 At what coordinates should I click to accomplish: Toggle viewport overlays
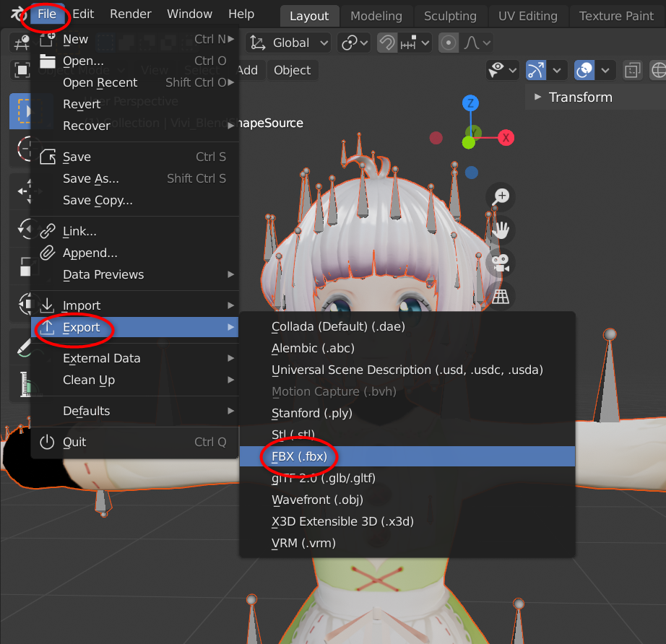pyautogui.click(x=584, y=70)
